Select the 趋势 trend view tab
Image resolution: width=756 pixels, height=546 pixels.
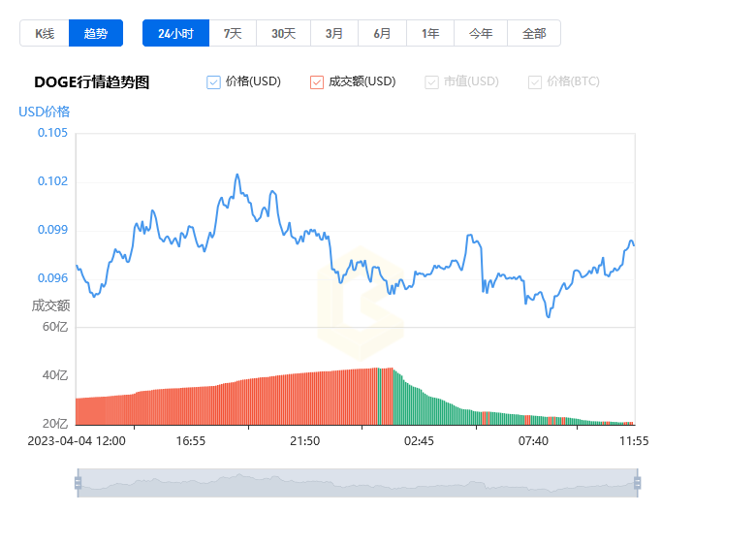[96, 33]
